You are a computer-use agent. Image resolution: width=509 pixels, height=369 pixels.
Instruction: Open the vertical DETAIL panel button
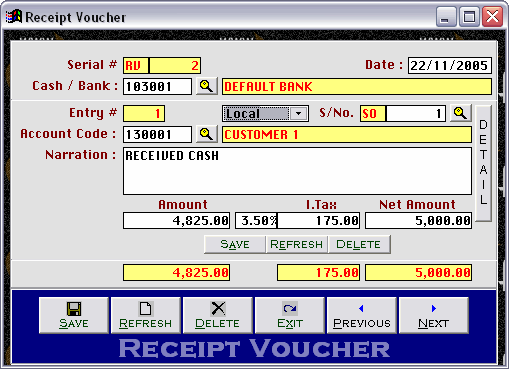tap(483, 163)
